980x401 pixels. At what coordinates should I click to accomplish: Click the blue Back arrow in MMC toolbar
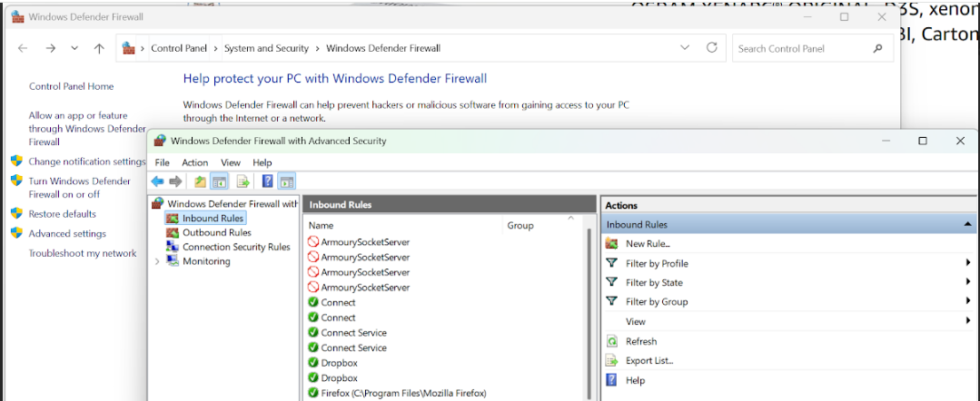pyautogui.click(x=157, y=181)
